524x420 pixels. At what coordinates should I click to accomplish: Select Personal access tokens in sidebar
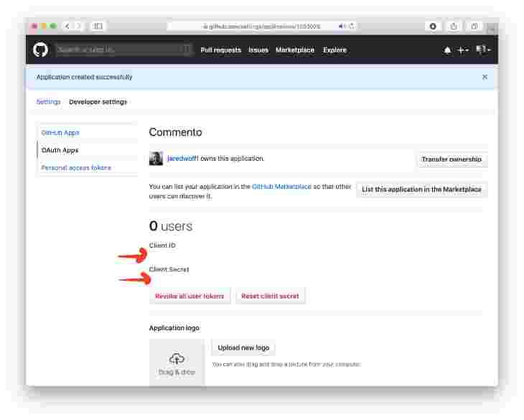pyautogui.click(x=76, y=167)
